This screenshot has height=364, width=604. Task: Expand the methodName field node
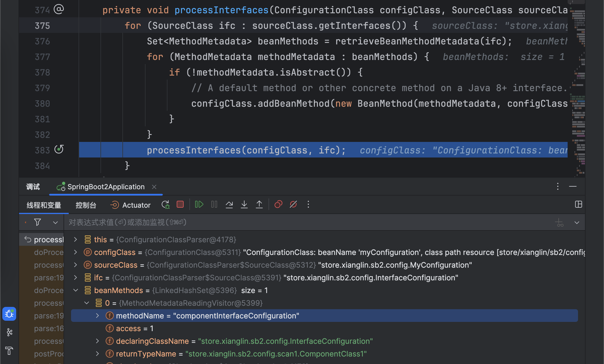click(x=97, y=316)
